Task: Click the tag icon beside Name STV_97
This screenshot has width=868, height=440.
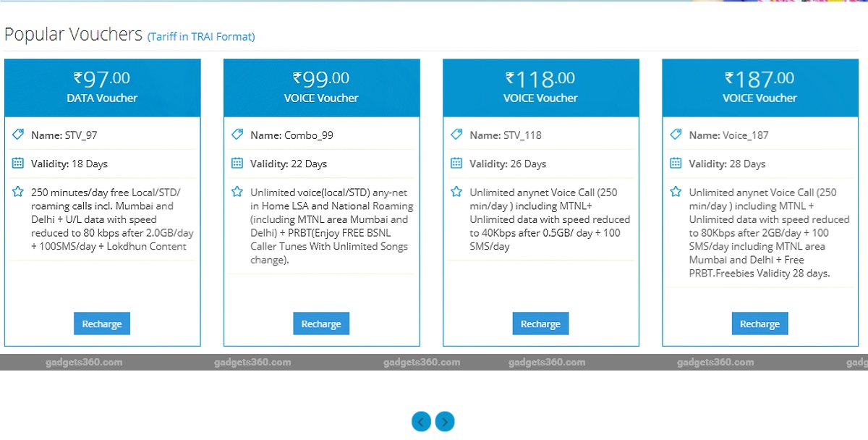Action: [20, 134]
